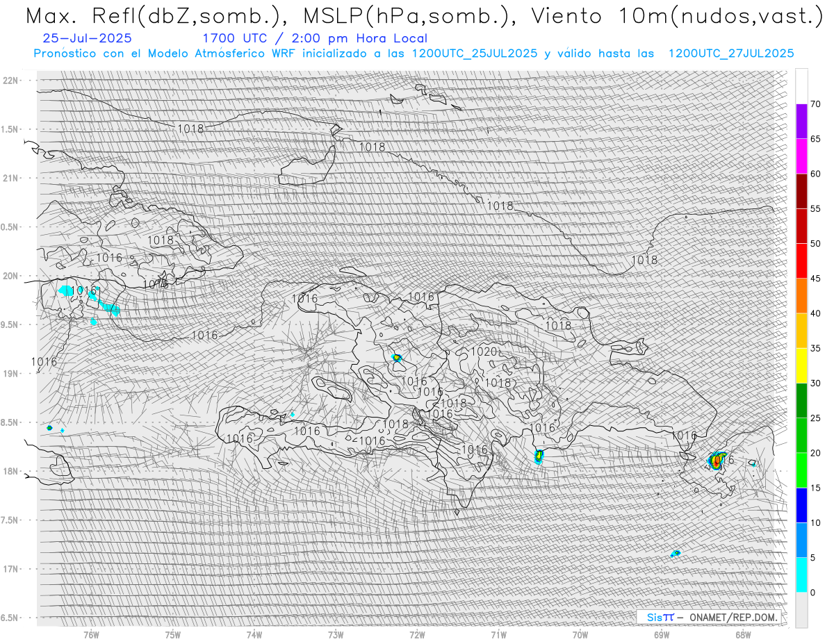Click the 74W longitude label
The height and width of the screenshot is (644, 834).
point(254,634)
